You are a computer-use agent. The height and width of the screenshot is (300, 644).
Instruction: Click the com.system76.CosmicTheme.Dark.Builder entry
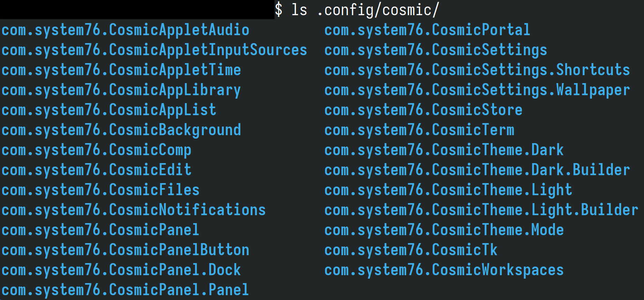click(477, 170)
